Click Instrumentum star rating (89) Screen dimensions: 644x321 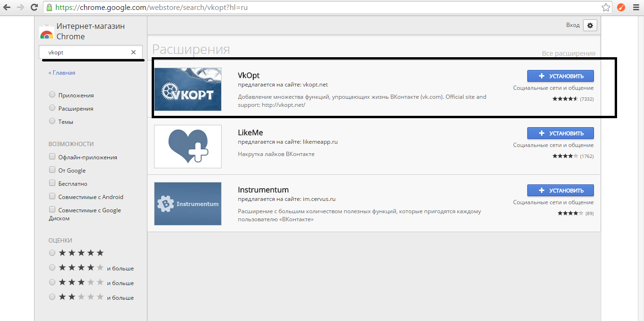pyautogui.click(x=575, y=213)
